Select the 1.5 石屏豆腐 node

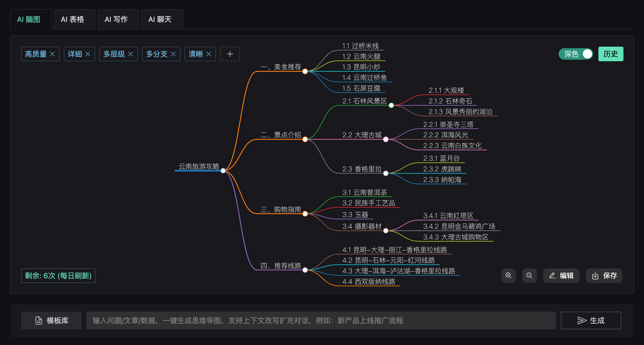361,88
